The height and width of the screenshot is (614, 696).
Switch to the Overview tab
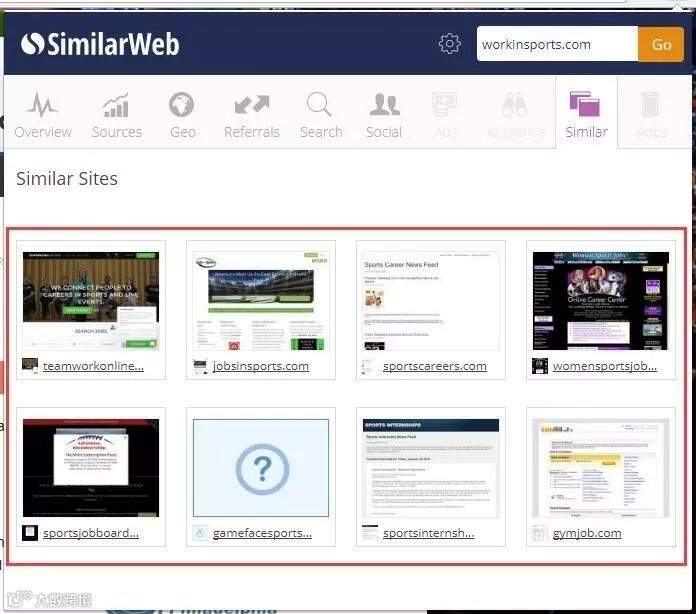pyautogui.click(x=43, y=115)
